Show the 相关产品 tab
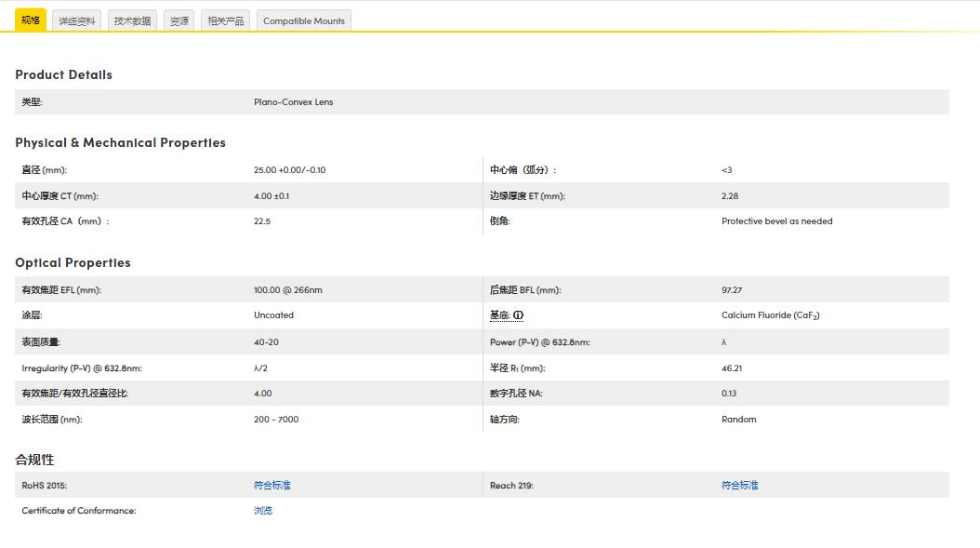Image resolution: width=980 pixels, height=548 pixels. click(x=226, y=20)
